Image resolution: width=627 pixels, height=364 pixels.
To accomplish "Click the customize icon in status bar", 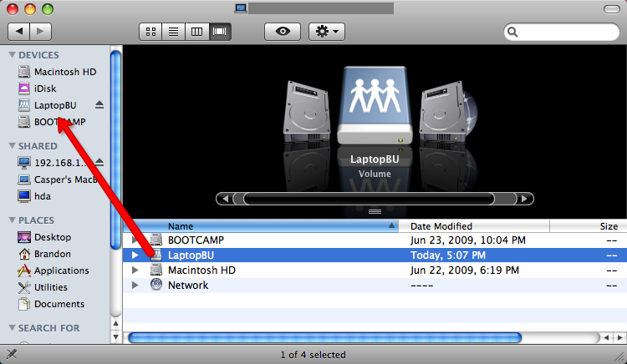I will coord(12,354).
